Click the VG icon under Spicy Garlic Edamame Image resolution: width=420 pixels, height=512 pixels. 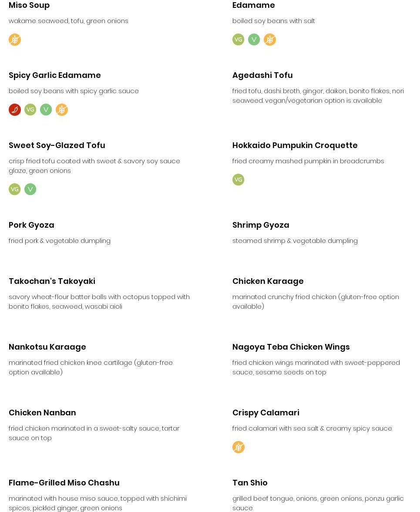[30, 110]
